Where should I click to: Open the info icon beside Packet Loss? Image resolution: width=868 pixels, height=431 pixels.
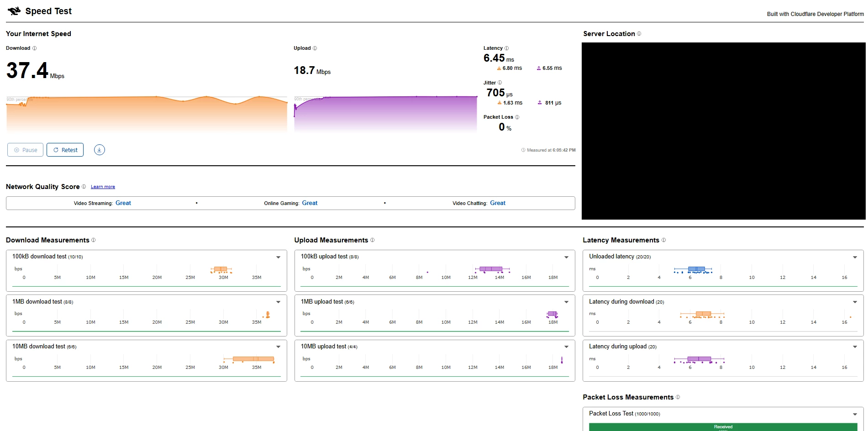[x=517, y=117]
